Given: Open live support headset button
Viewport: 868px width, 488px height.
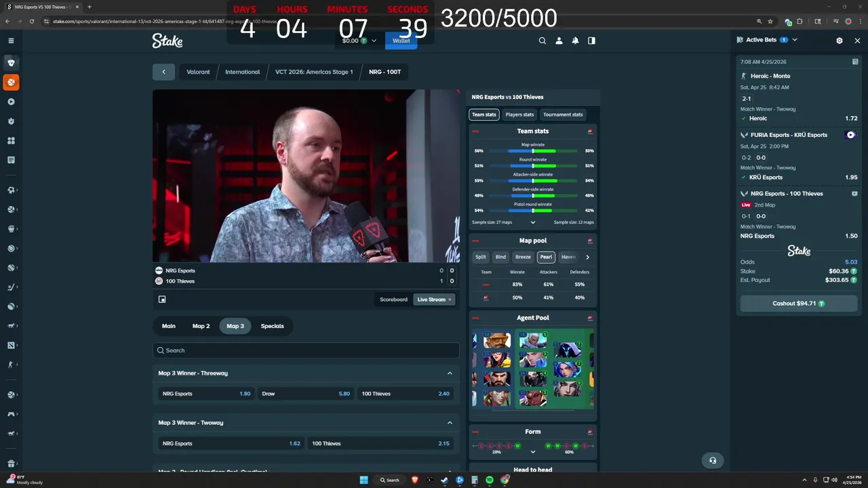Looking at the screenshot, I should coord(713,460).
